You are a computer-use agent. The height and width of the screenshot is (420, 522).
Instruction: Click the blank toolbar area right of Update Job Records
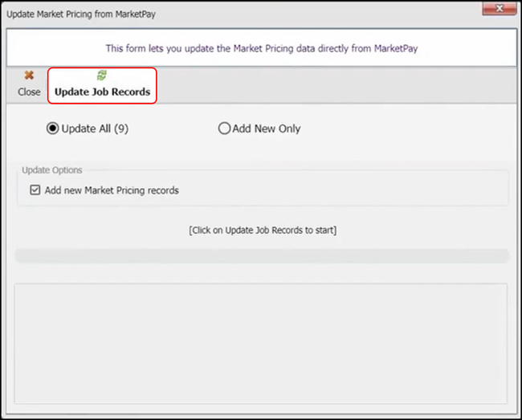pos(337,84)
